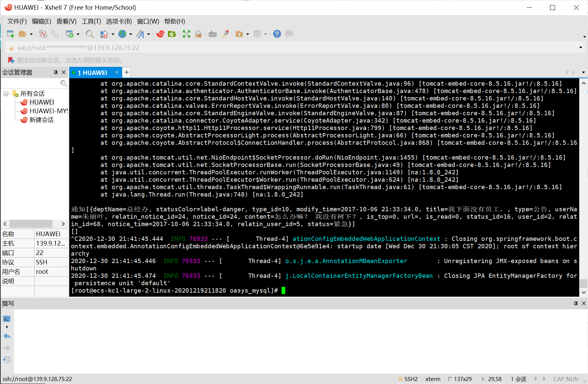Click terminal scrollbar down arrow
The width and height of the screenshot is (588, 384).
584,292
